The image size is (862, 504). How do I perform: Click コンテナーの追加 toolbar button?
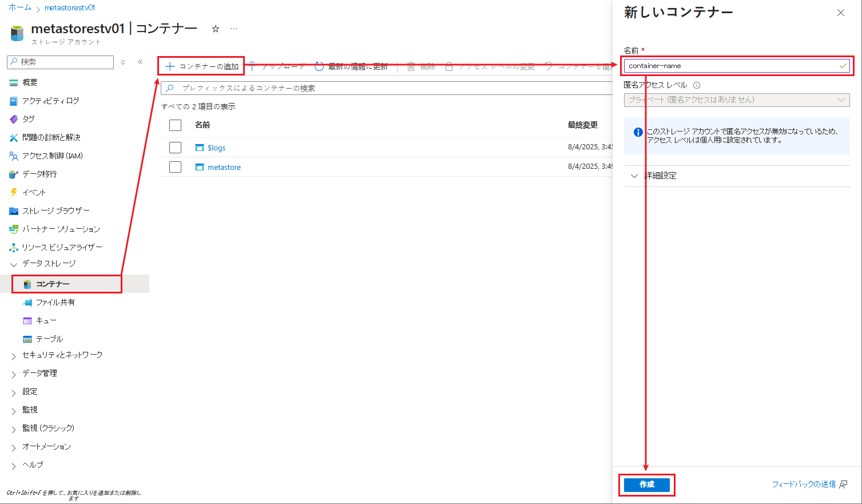click(x=202, y=66)
